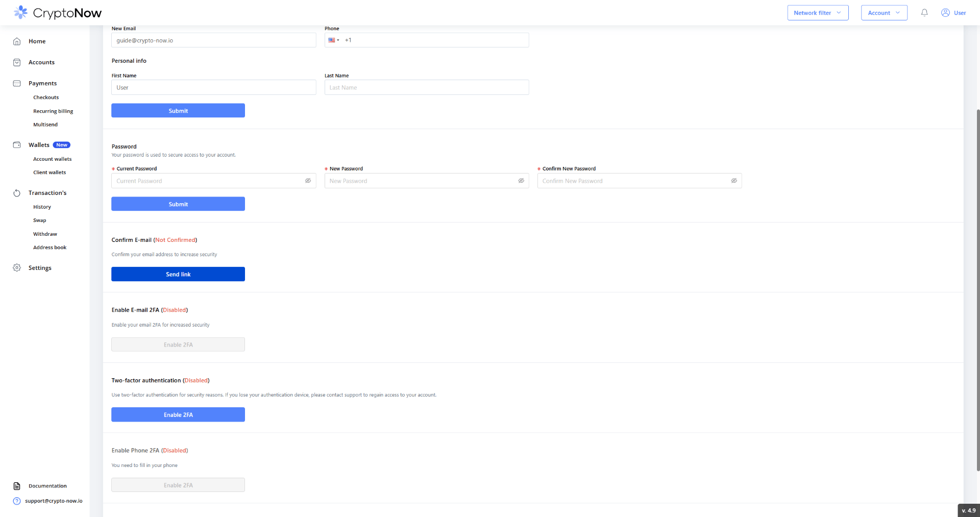Focus the Confirm New Password field
The image size is (980, 517).
pos(640,181)
